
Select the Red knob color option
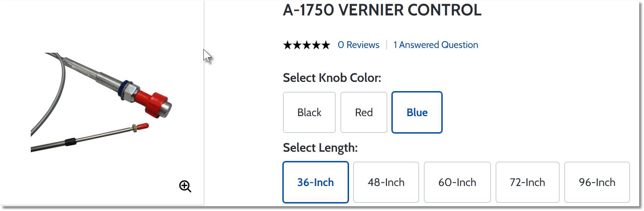point(364,112)
